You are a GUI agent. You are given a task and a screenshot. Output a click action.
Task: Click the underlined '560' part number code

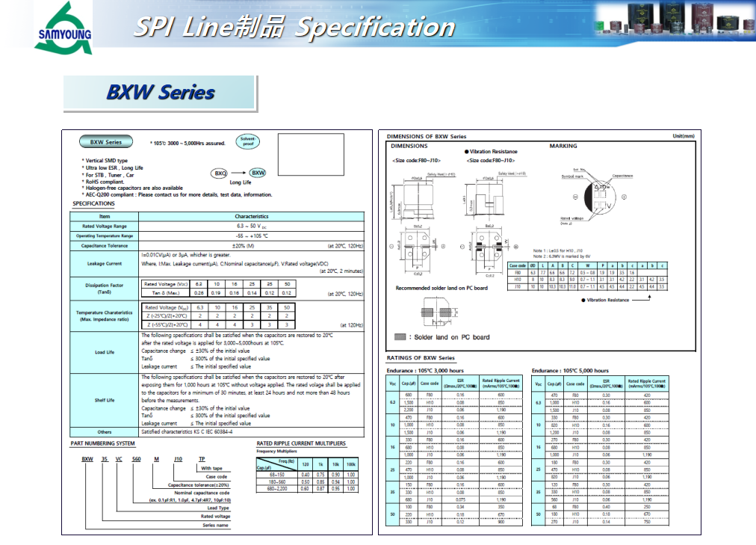pyautogui.click(x=137, y=459)
